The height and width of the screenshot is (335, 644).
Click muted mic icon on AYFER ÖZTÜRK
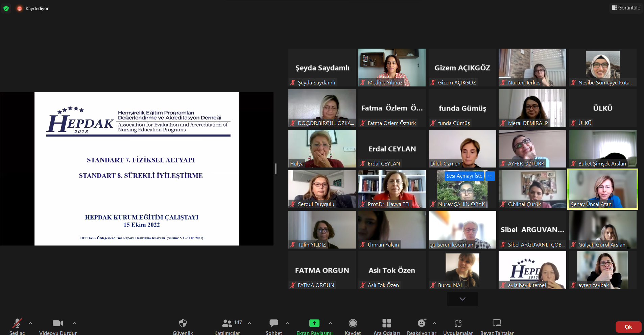(503, 163)
